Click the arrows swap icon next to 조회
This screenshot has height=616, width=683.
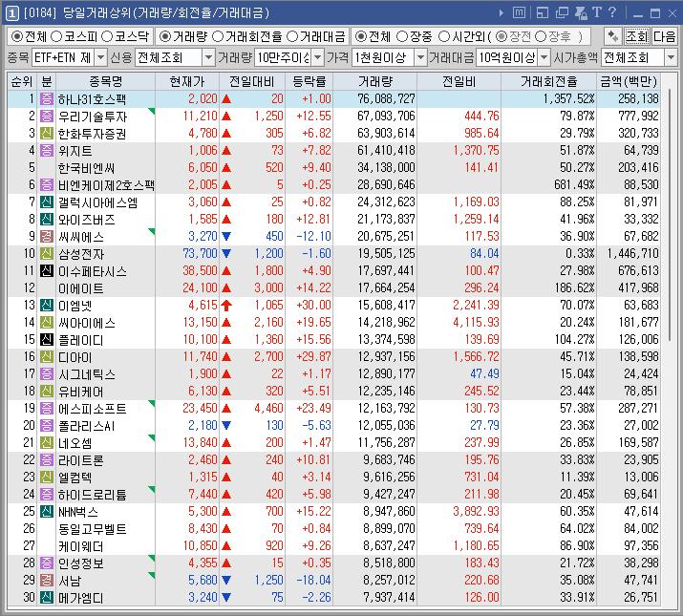click(612, 36)
